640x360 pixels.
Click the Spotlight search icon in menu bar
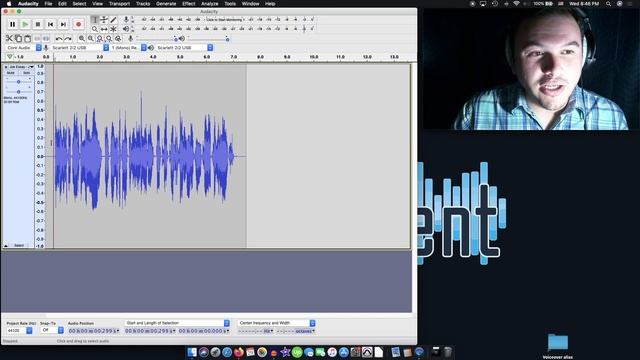(608, 4)
